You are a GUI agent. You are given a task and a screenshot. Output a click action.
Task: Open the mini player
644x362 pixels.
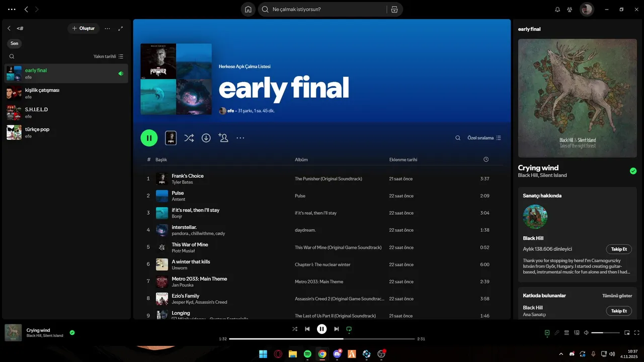click(x=627, y=332)
